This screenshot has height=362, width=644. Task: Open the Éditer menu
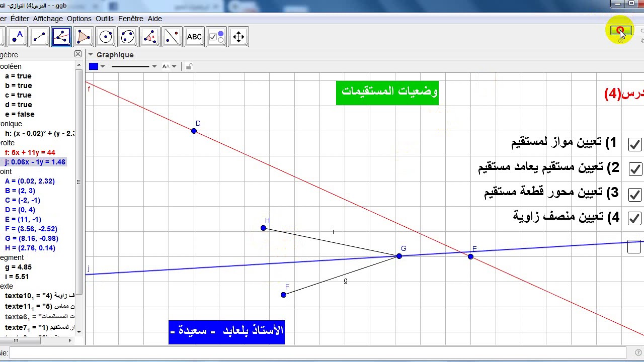point(20,19)
